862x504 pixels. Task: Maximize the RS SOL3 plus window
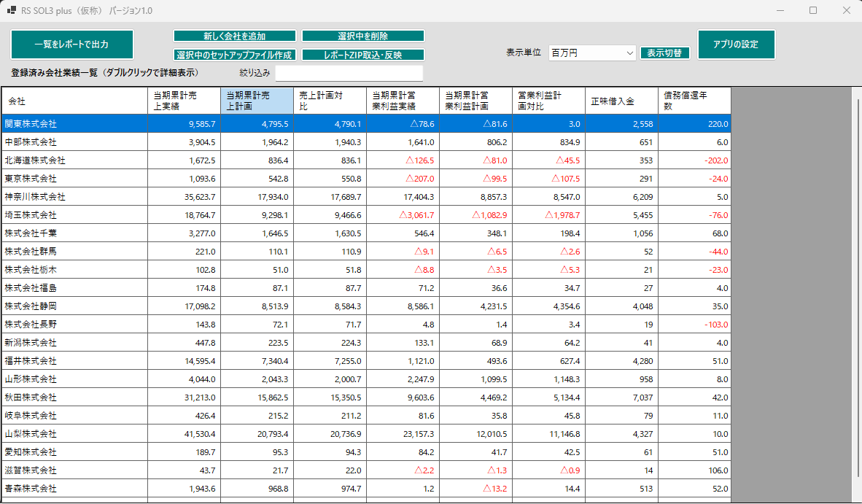(813, 11)
